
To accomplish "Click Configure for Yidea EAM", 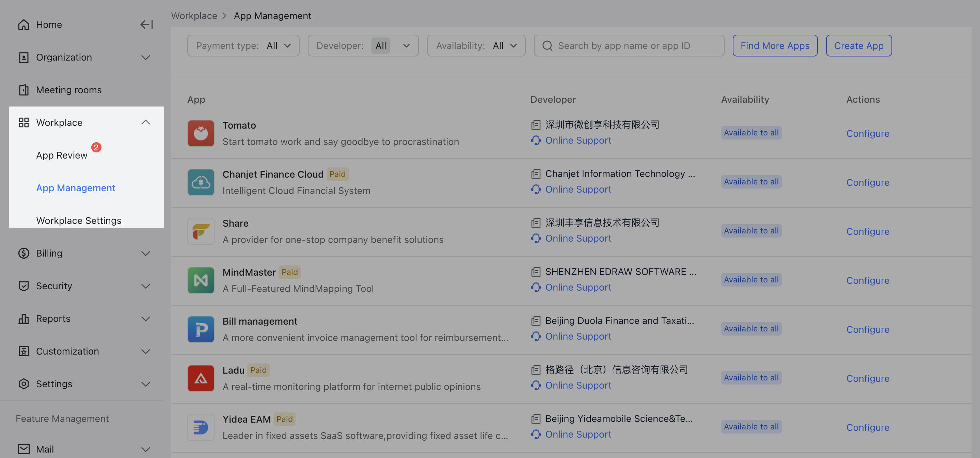I will point(868,428).
